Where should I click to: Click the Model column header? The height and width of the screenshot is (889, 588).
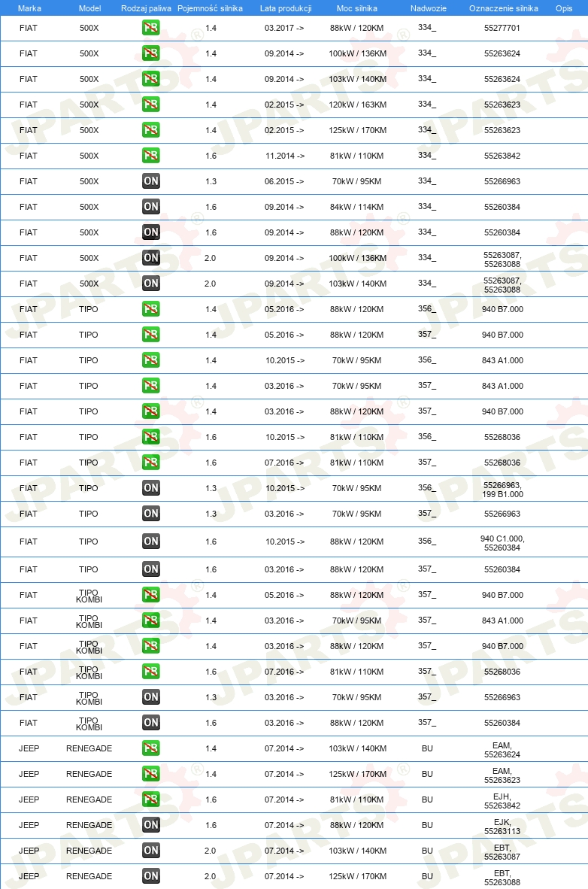[x=89, y=8]
